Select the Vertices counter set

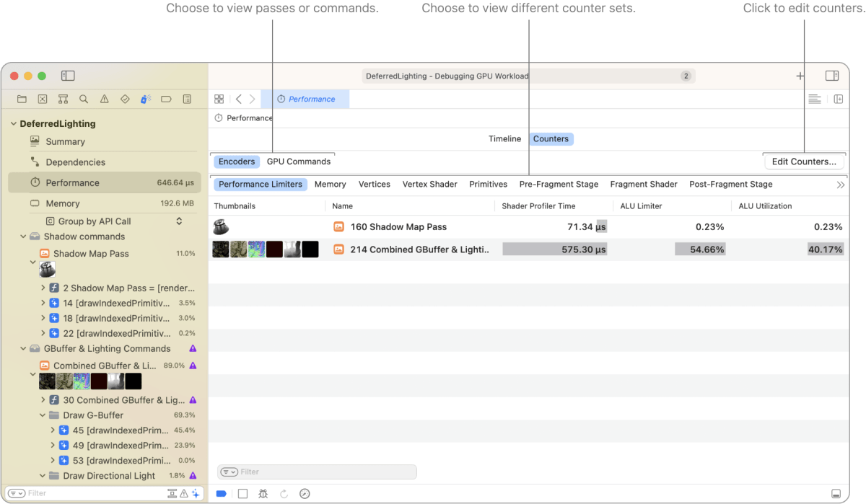coord(375,185)
